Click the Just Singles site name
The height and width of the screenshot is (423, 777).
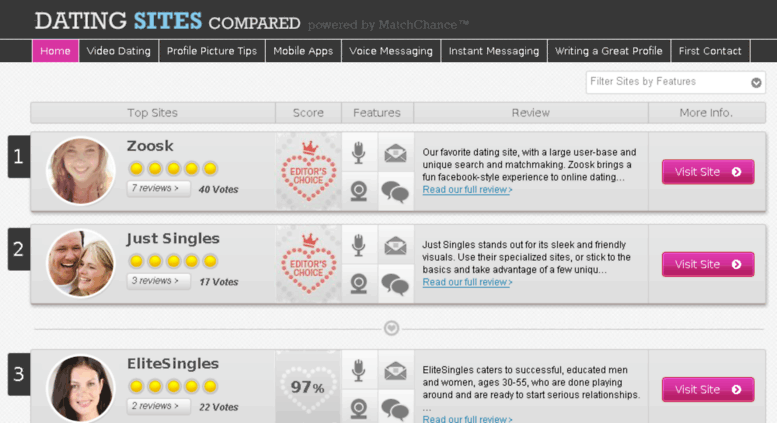(173, 239)
